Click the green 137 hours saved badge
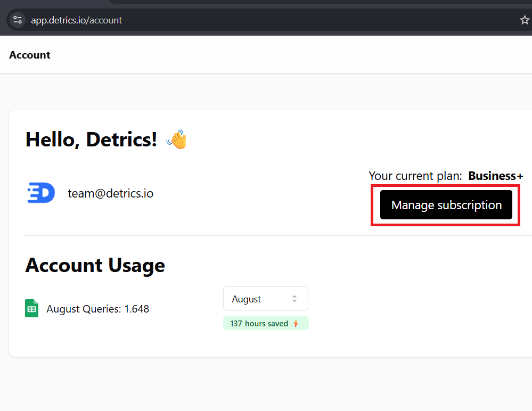Screen dimensions: 532x411 pyautogui.click(x=266, y=323)
